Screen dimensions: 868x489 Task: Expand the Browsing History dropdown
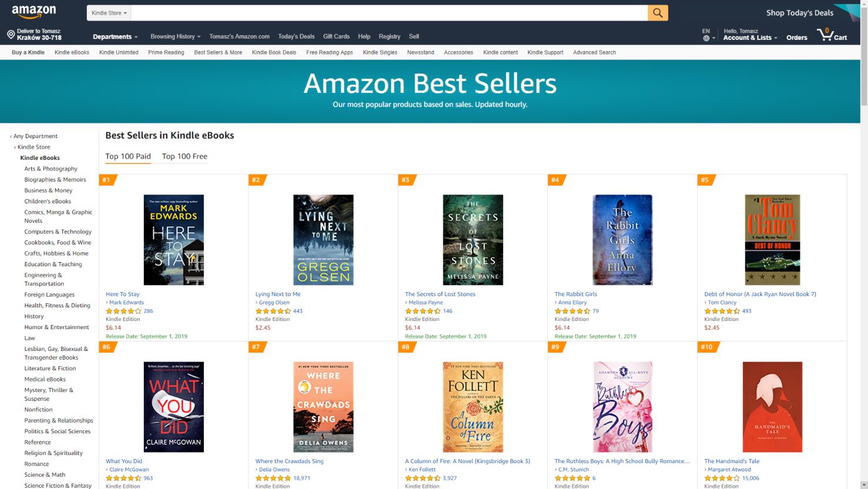point(175,36)
